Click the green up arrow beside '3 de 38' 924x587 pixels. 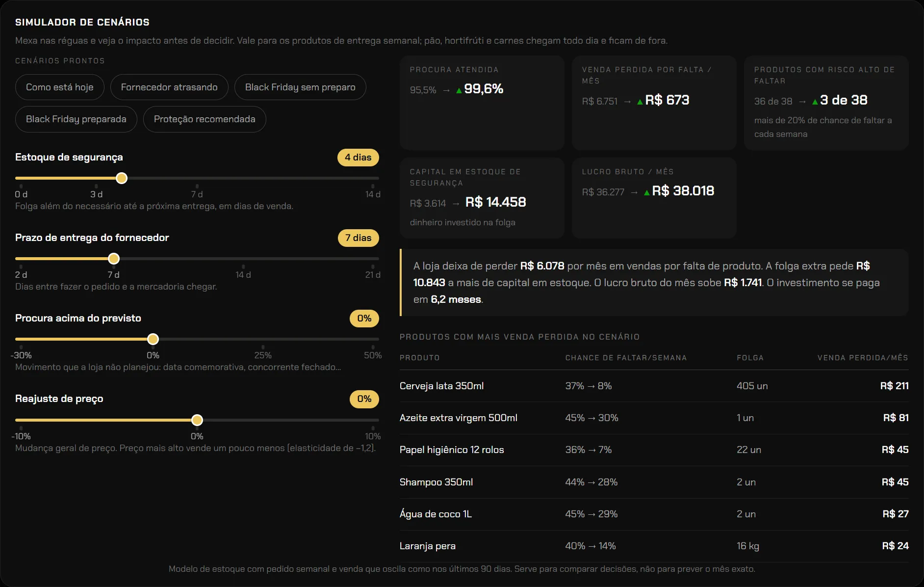tap(815, 102)
